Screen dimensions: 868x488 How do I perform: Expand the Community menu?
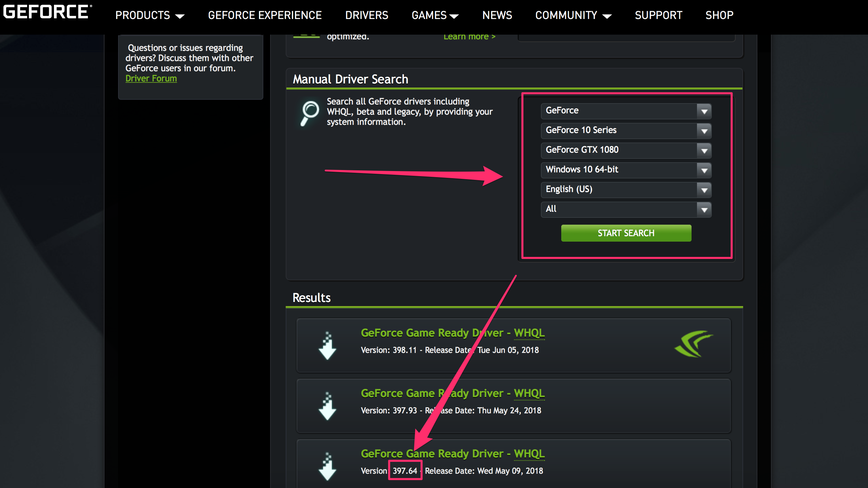(x=573, y=15)
